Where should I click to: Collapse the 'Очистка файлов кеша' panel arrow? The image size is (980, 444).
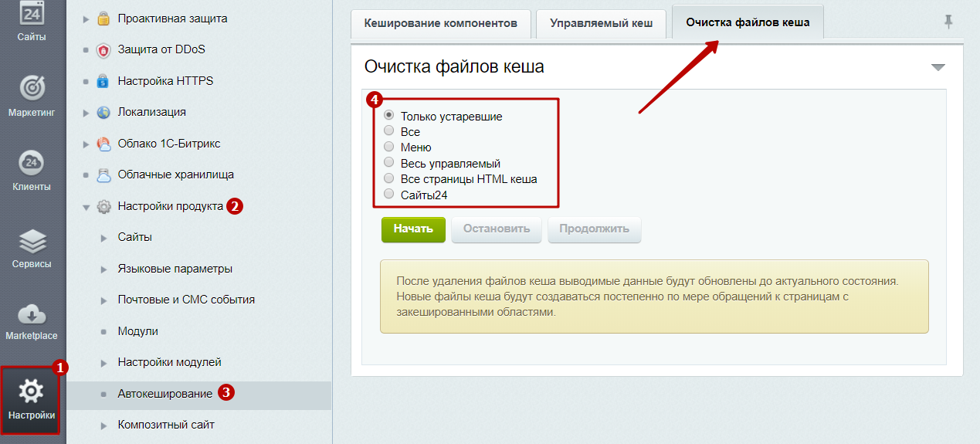click(x=938, y=68)
